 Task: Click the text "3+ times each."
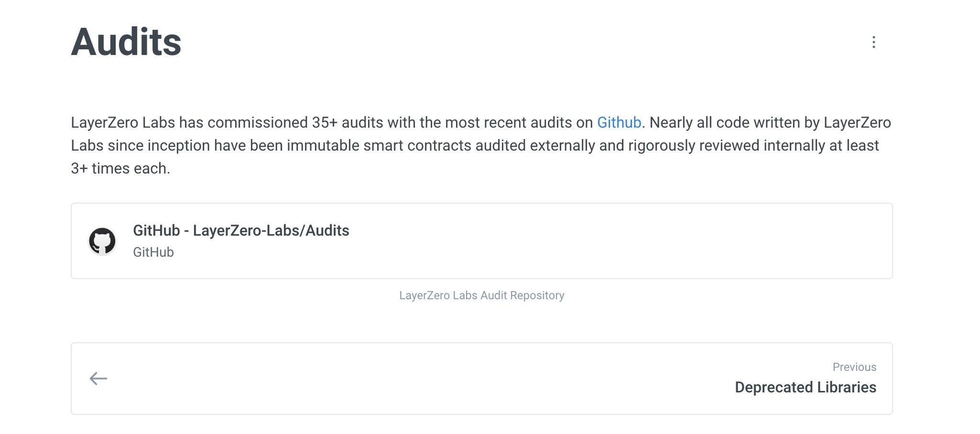pyautogui.click(x=121, y=168)
